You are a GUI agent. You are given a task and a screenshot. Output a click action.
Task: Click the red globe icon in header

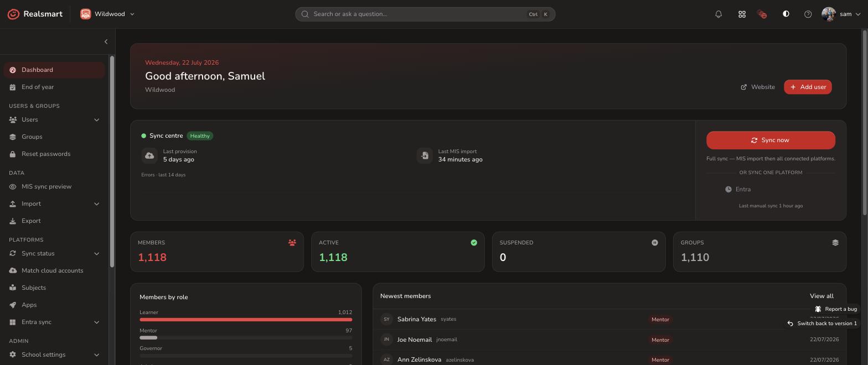pos(762,14)
